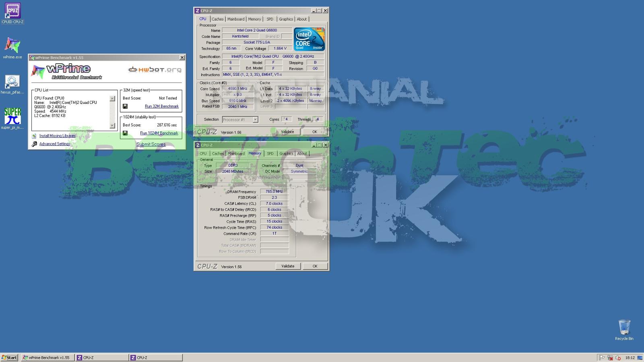Click the Install Missing Libraries icon
644x362 pixels.
(x=34, y=136)
